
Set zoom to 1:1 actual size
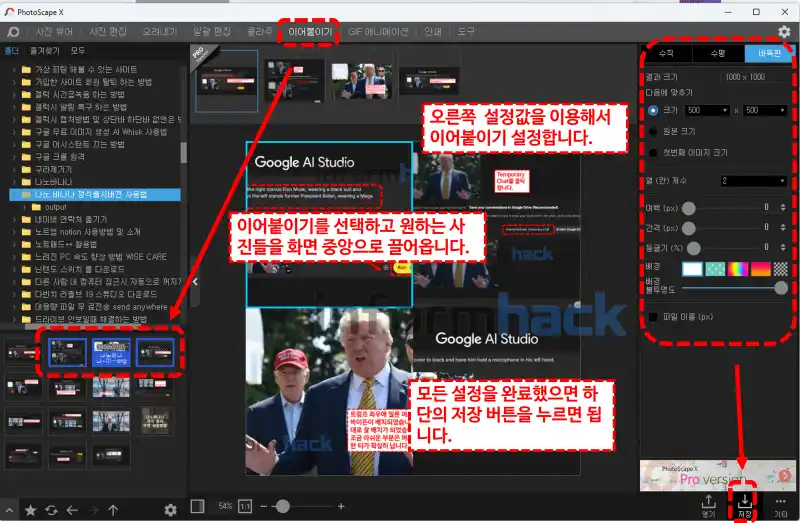(245, 506)
